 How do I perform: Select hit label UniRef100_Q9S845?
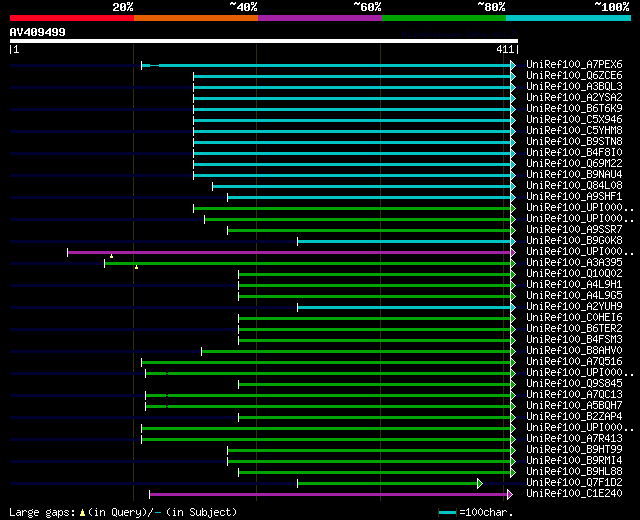(574, 384)
